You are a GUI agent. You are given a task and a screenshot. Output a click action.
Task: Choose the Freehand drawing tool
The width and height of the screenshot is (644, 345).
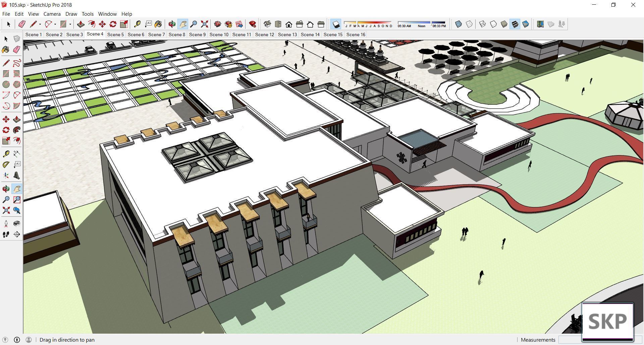pyautogui.click(x=16, y=63)
